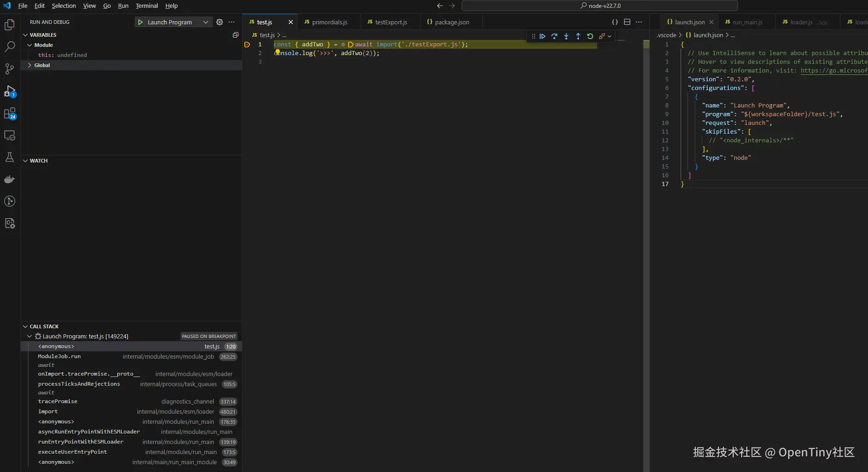Collapse all variables with the collapse icon
This screenshot has height=472, width=868.
236,35
